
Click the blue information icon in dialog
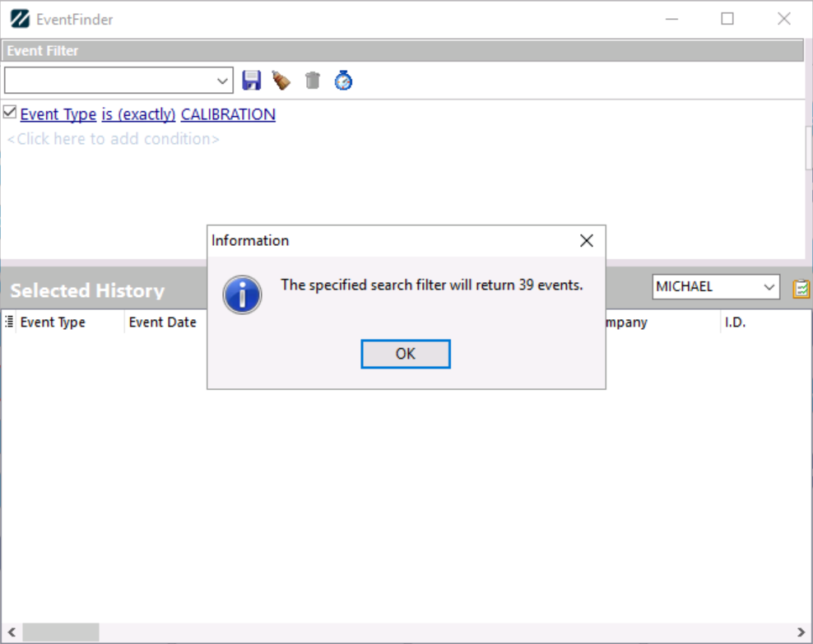(243, 294)
